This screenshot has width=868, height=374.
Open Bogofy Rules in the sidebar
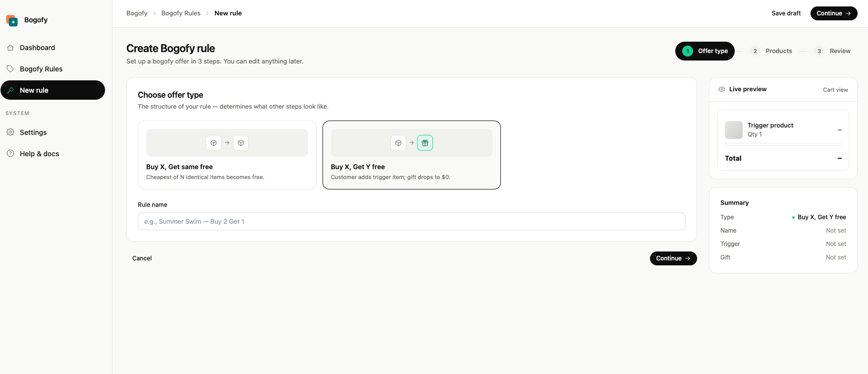pos(53,69)
